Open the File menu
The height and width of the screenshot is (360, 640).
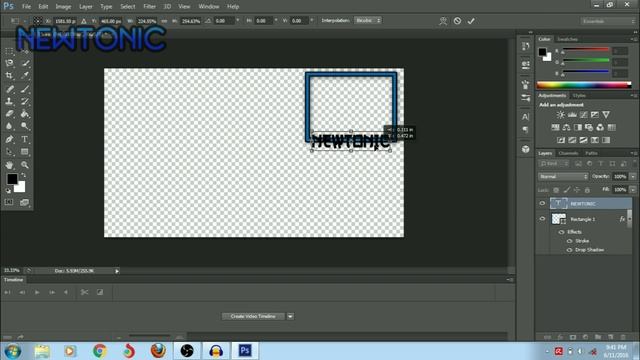pyautogui.click(x=27, y=7)
